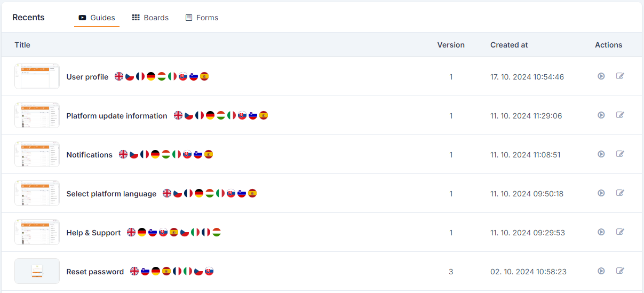The height and width of the screenshot is (293, 644).
Task: Play the Platform update information guide
Action: click(601, 115)
